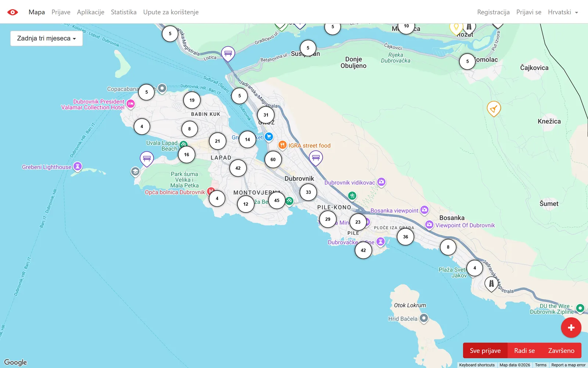Click the bench marker near IGRA street food
The image size is (588, 368).
pyautogui.click(x=316, y=158)
